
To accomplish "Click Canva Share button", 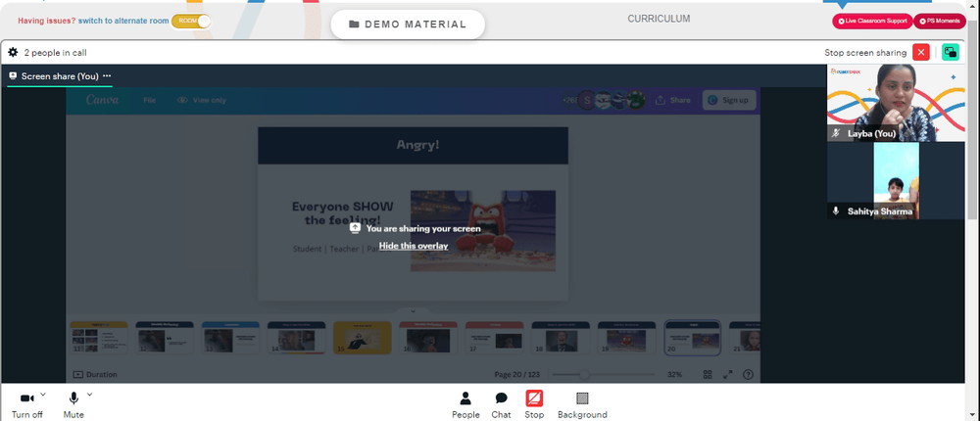I will tap(672, 100).
